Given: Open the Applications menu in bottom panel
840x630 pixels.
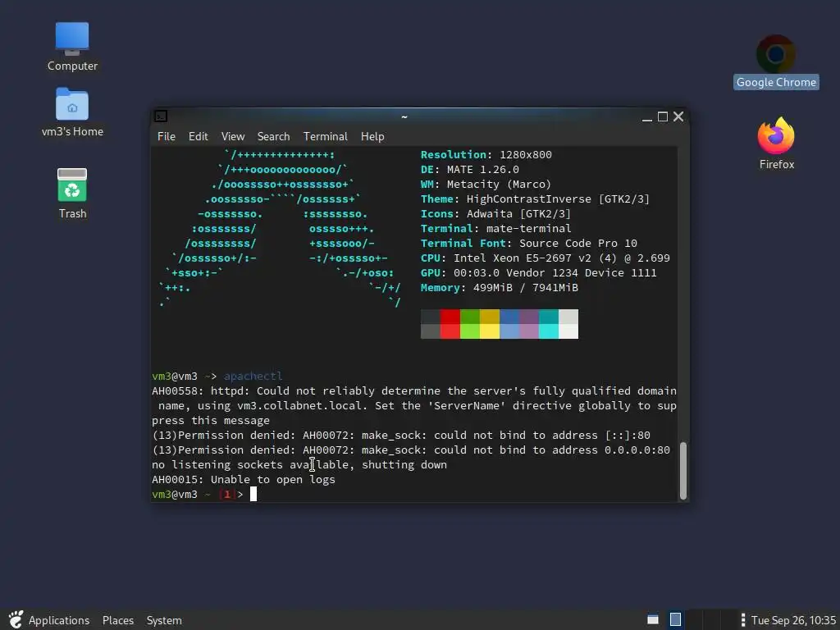Looking at the screenshot, I should (x=59, y=620).
